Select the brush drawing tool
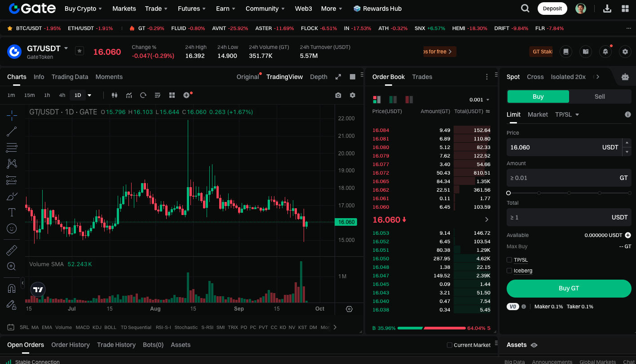Screen dimensions: 636x364 (12, 196)
